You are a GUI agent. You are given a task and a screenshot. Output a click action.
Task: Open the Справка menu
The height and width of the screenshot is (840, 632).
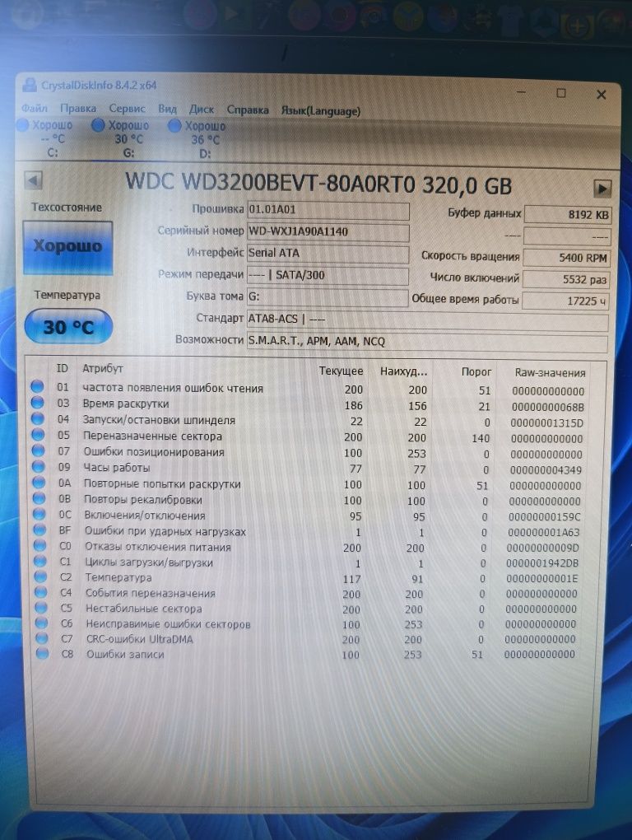coord(248,110)
